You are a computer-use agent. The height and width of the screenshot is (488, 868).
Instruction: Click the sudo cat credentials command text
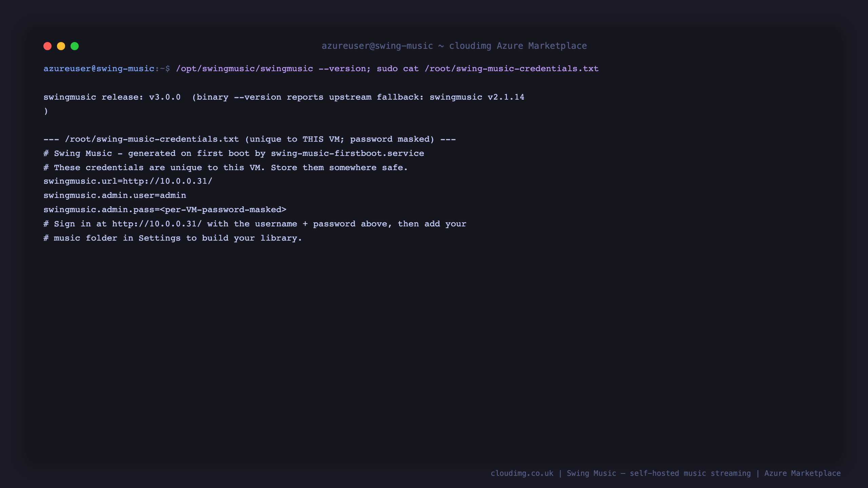(488, 69)
